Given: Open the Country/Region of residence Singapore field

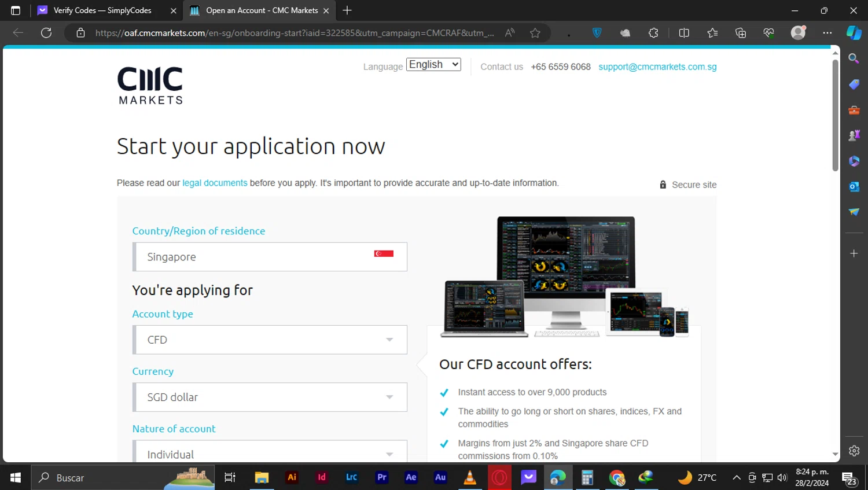Looking at the screenshot, I should point(270,257).
